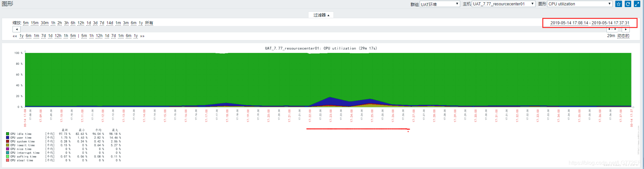Set zoom to 6m in 缩放 row
This screenshot has width=644, height=169.
click(x=133, y=23)
